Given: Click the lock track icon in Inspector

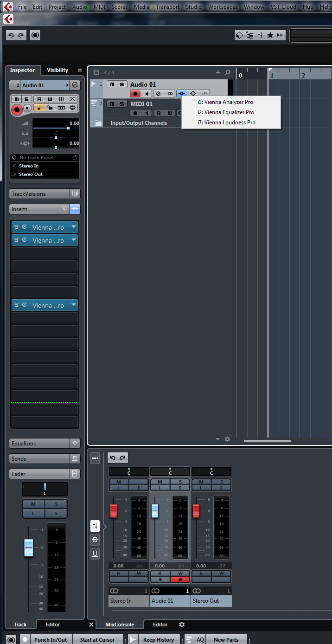Looking at the screenshot, I should (x=50, y=108).
